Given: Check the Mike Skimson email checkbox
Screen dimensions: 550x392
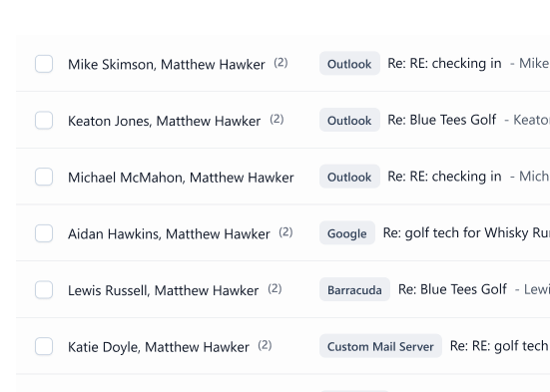Looking at the screenshot, I should (x=44, y=64).
